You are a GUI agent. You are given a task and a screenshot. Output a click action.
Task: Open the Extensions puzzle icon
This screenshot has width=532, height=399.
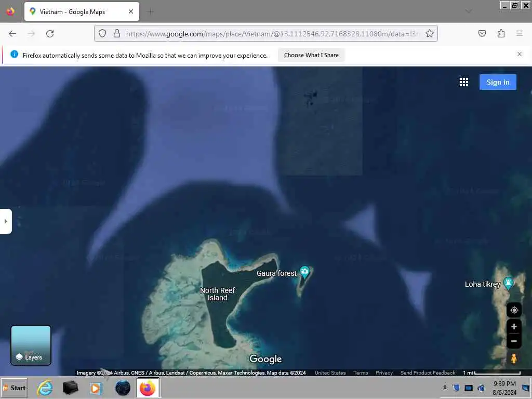501,33
